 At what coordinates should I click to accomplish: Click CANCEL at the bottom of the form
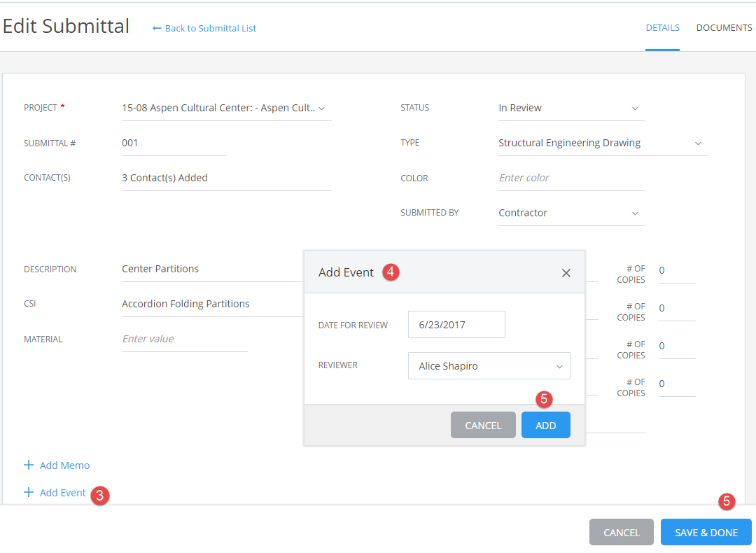click(621, 532)
